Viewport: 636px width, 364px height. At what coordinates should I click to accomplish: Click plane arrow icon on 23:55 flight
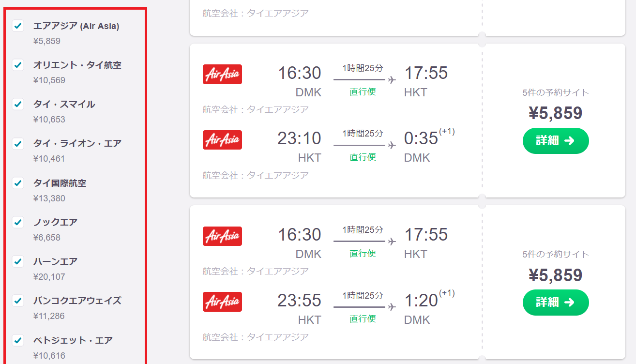(x=392, y=307)
